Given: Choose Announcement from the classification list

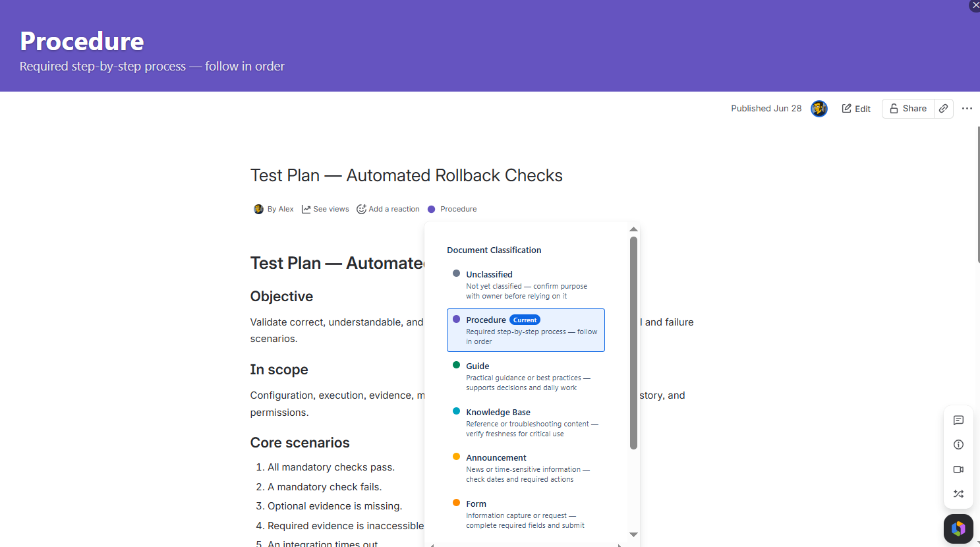Looking at the screenshot, I should (526, 468).
